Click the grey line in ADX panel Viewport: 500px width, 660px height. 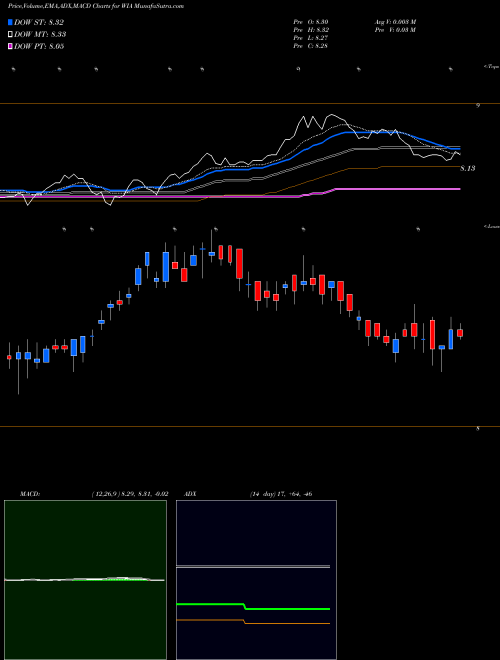click(253, 567)
